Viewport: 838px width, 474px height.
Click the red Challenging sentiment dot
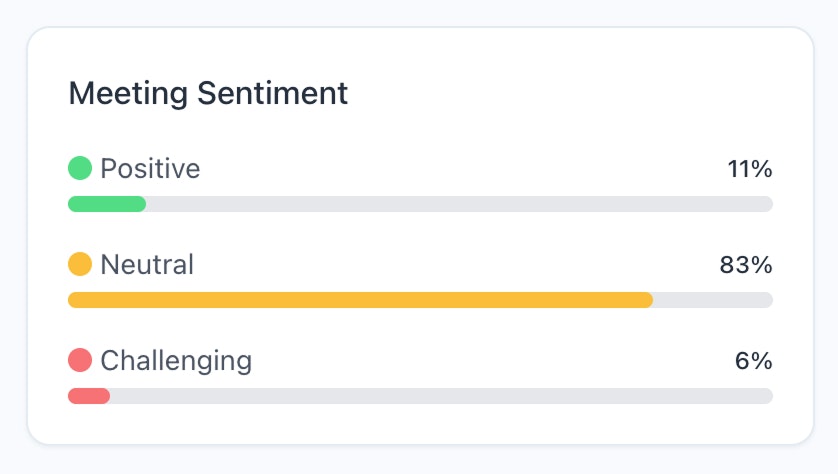[x=80, y=360]
